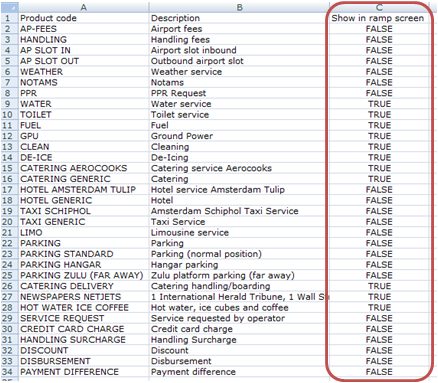Image resolution: width=438 pixels, height=383 pixels.
Task: Click the WEATHER product code cell
Action: [x=84, y=72]
